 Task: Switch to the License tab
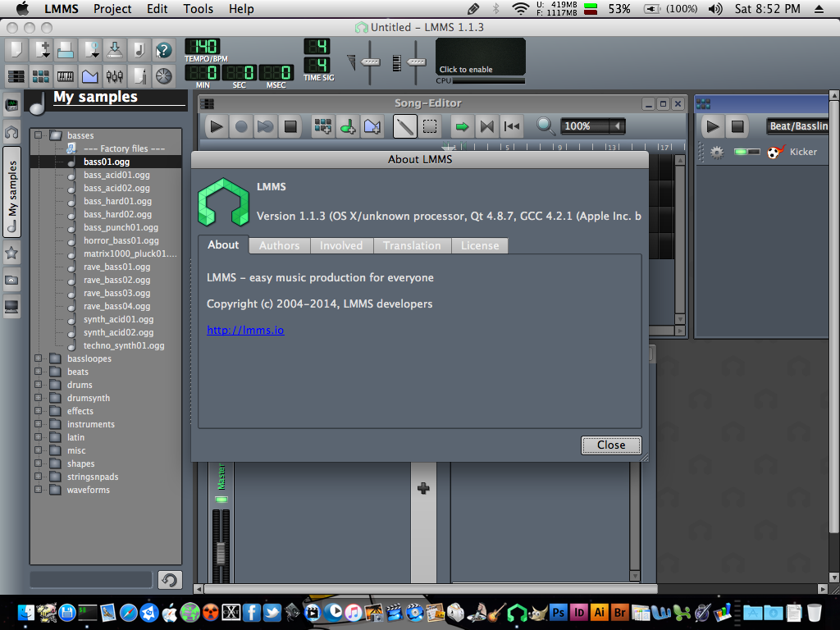(x=480, y=245)
